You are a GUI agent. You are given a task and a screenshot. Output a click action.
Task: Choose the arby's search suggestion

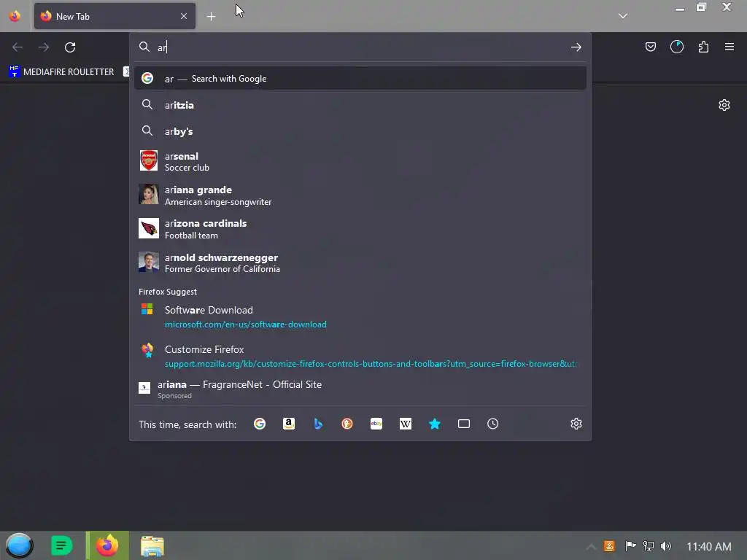(360, 131)
